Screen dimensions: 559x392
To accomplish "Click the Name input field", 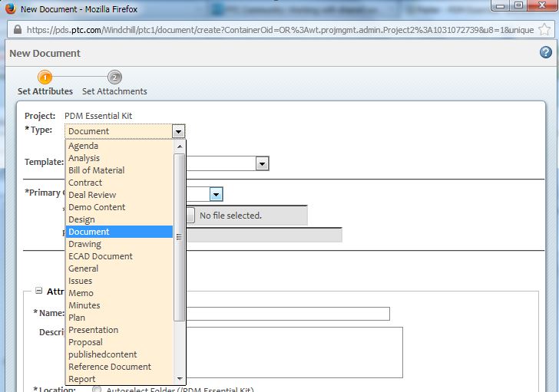I will (x=288, y=314).
